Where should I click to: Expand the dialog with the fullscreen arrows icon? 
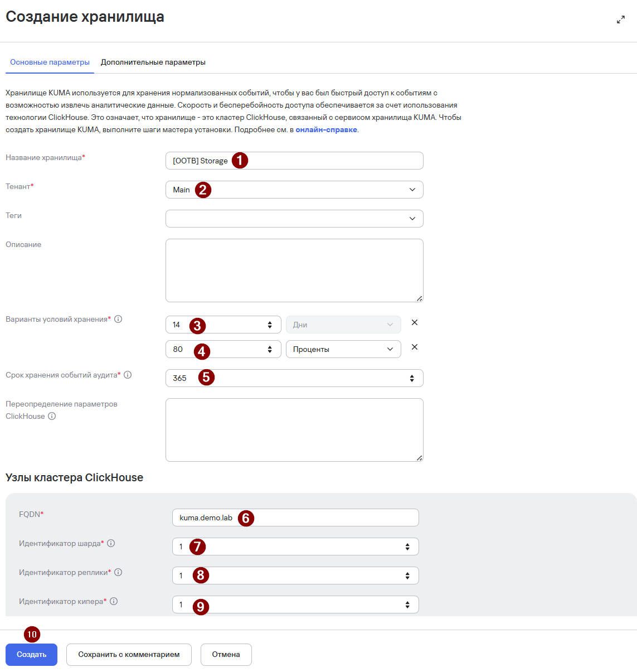[x=620, y=20]
